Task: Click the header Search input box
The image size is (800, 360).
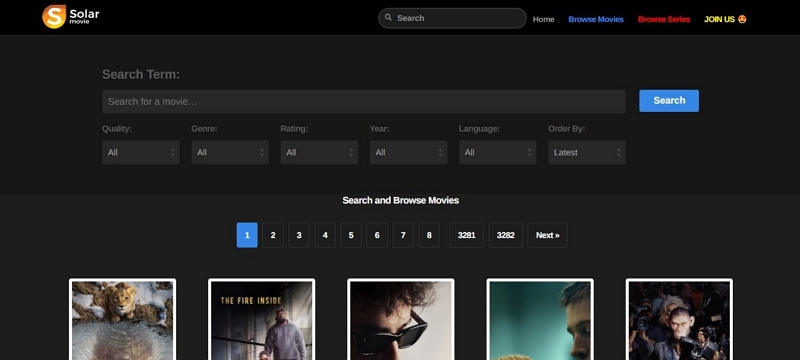Action: (x=452, y=18)
